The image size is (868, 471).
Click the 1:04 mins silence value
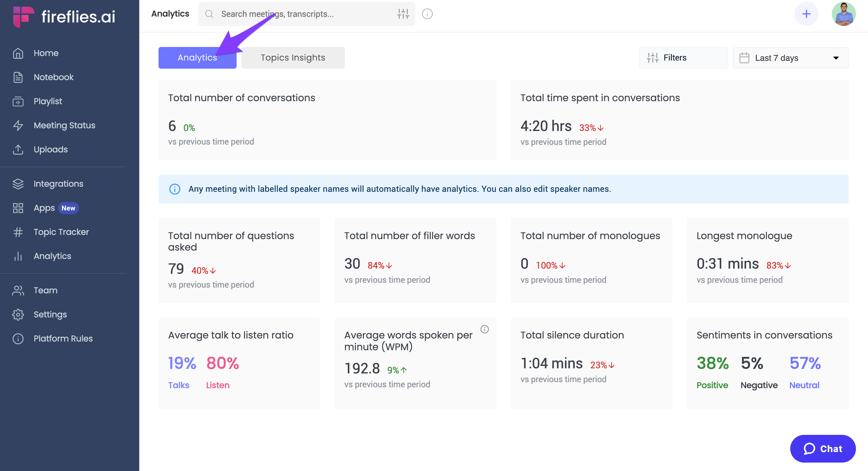click(x=552, y=363)
